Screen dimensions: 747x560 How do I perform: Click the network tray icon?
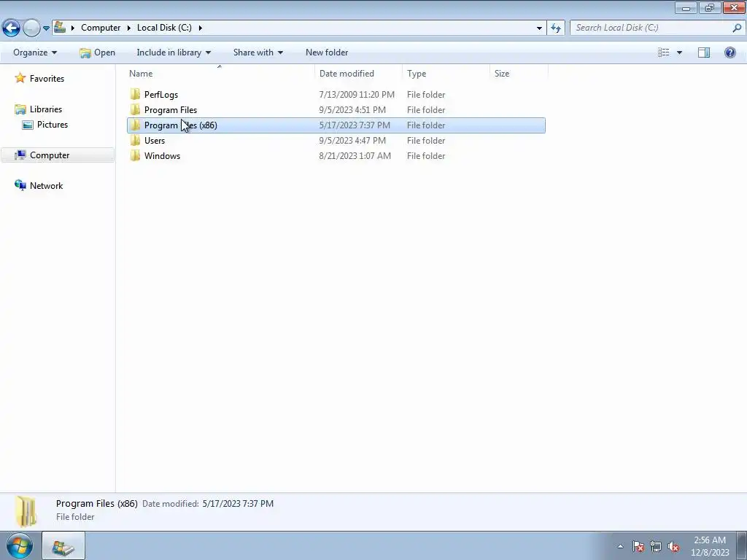656,546
